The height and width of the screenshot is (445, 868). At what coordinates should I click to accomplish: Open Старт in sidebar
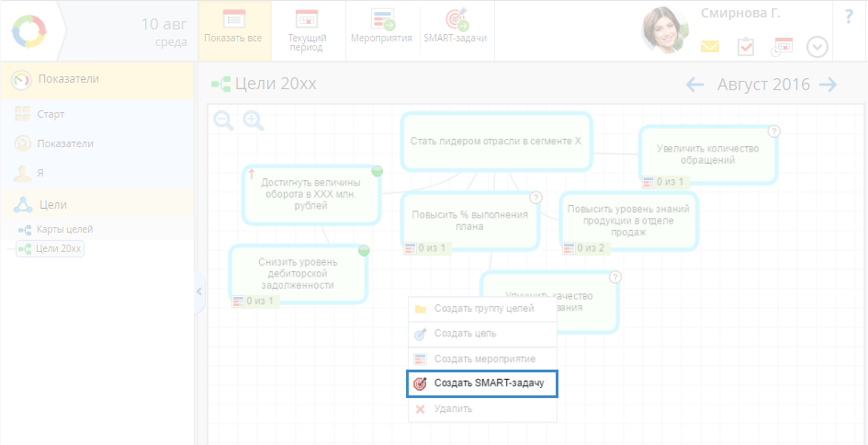click(96, 114)
